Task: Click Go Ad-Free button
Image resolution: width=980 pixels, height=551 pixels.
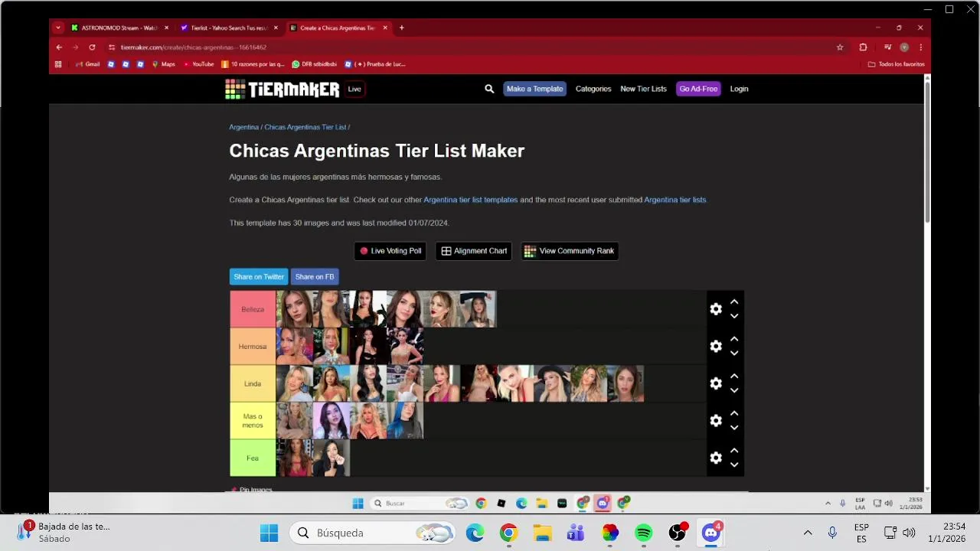Action: tap(698, 89)
